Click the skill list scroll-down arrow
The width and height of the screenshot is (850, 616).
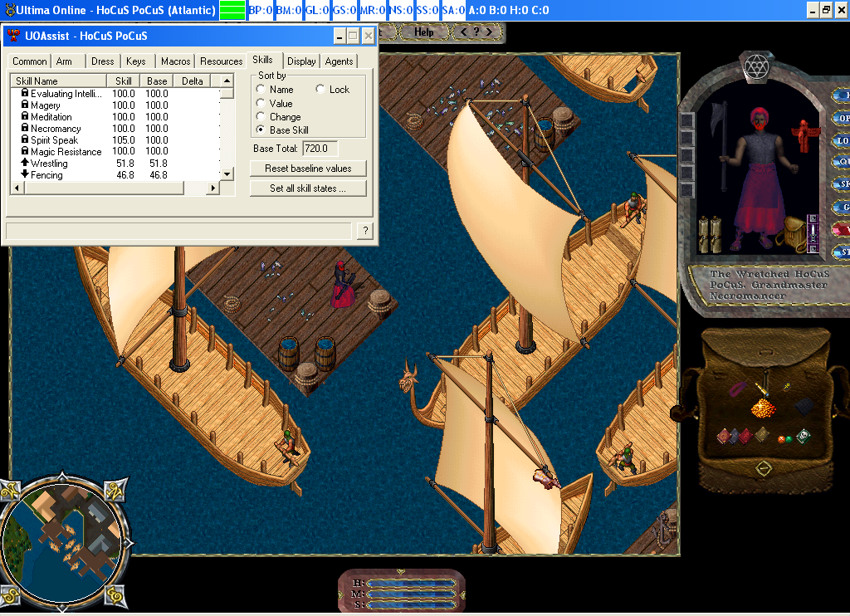point(227,174)
